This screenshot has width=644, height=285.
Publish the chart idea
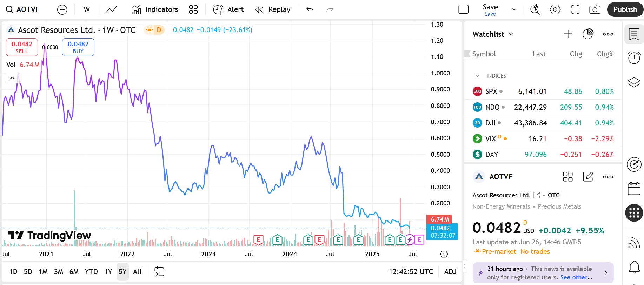pyautogui.click(x=625, y=9)
